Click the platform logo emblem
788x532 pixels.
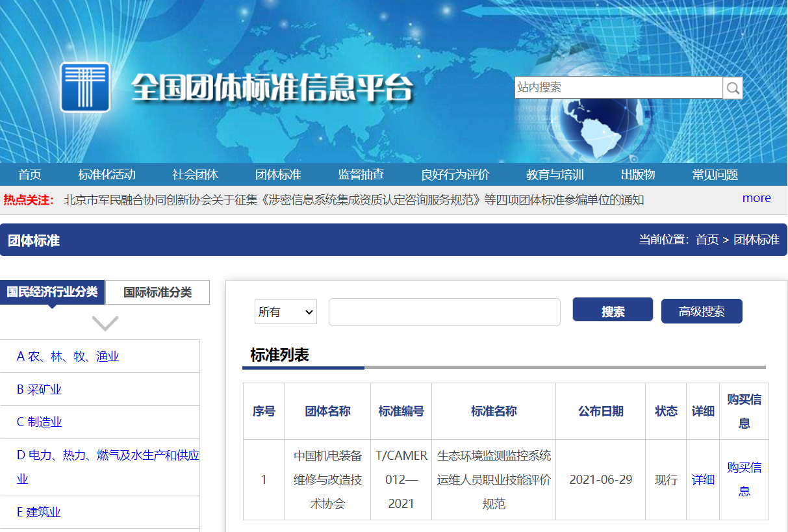click(85, 86)
